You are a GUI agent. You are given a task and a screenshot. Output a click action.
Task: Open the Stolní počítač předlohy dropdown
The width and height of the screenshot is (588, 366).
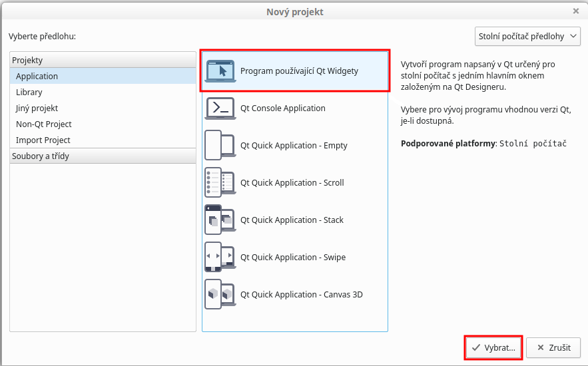(527, 36)
